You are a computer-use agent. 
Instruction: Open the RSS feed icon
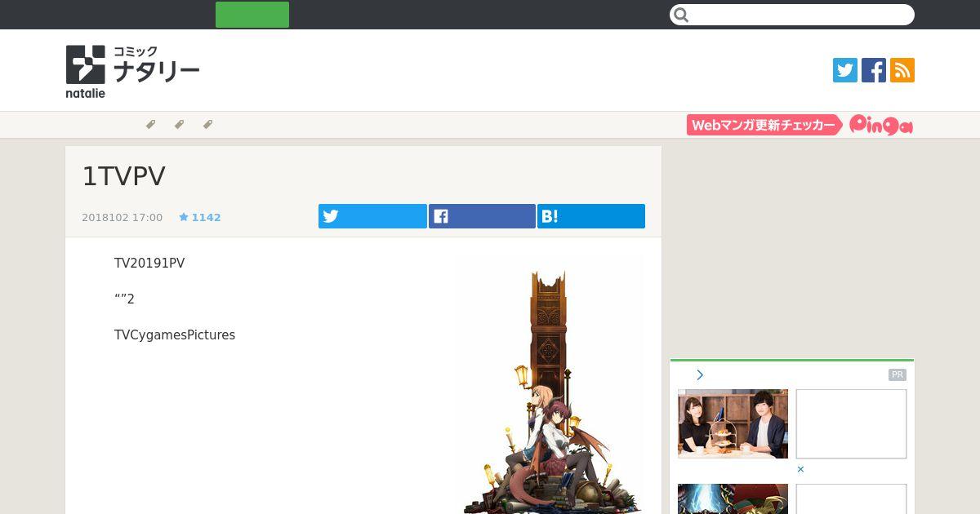click(902, 70)
